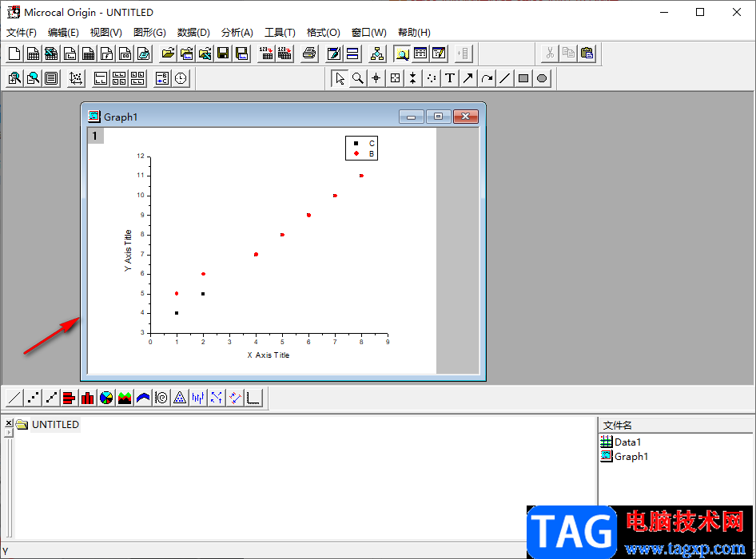Choose the Ternary plot triangle icon
This screenshot has height=559, width=756.
point(180,397)
